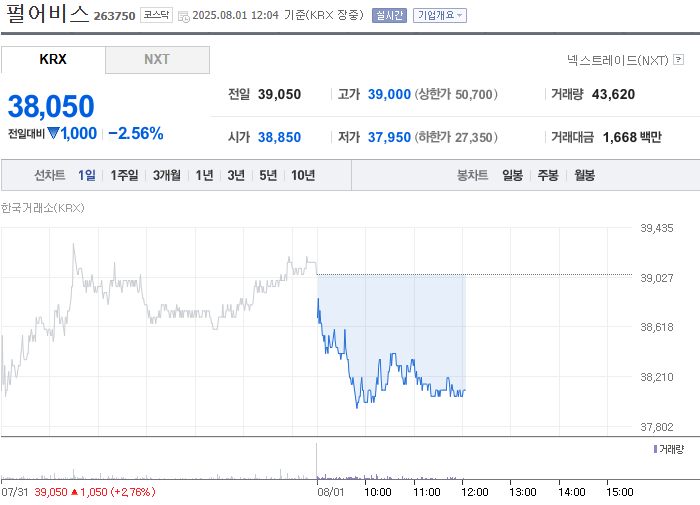Image resolution: width=700 pixels, height=505 pixels.
Task: Select the 3개월 line chart period
Action: tap(167, 175)
